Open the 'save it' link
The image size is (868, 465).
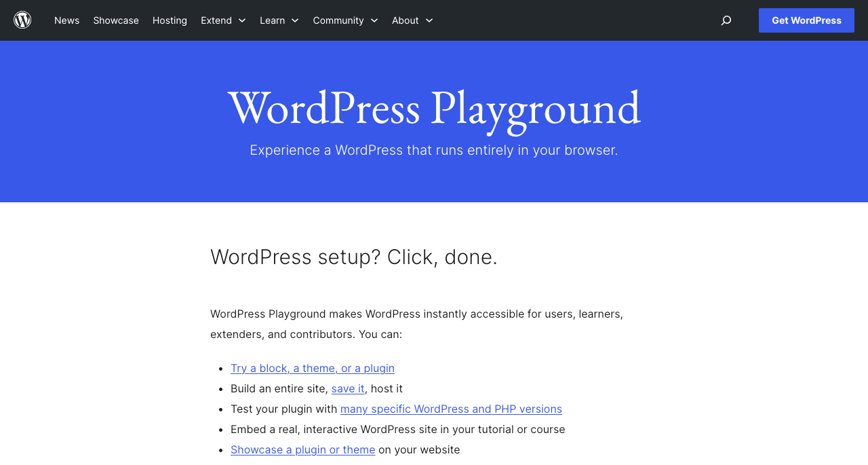pos(348,388)
